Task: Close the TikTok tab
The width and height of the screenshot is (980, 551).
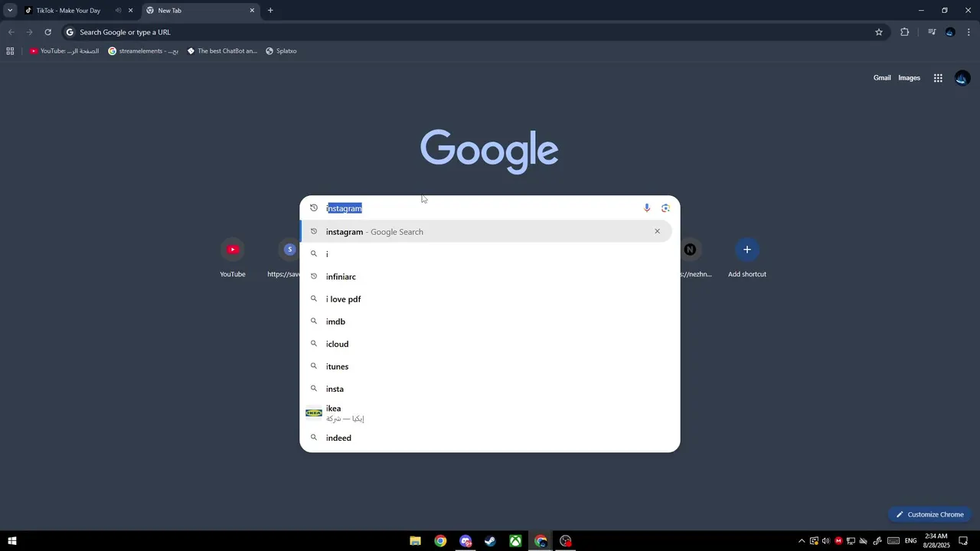Action: pos(130,11)
